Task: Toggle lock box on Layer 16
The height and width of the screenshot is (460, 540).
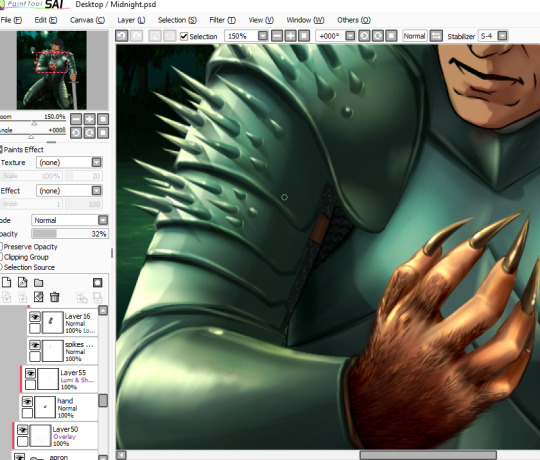Action: [35, 328]
